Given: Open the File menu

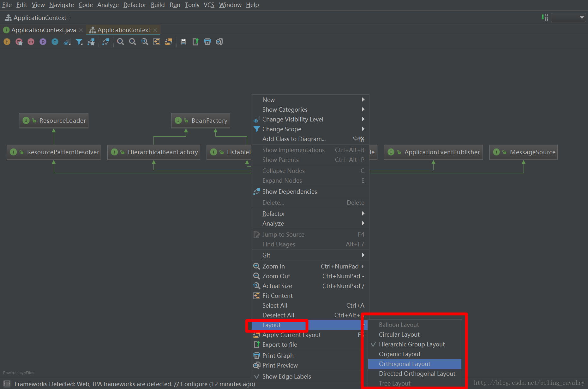Looking at the screenshot, I should (x=7, y=5).
